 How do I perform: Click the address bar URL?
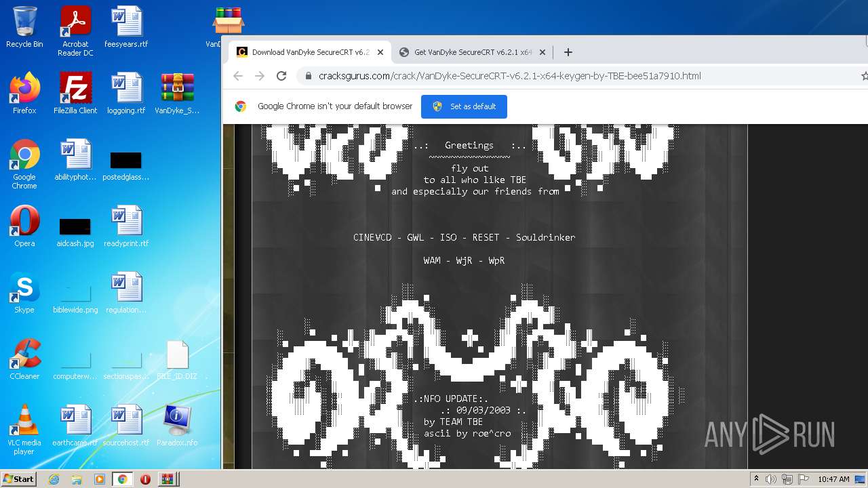pos(510,76)
